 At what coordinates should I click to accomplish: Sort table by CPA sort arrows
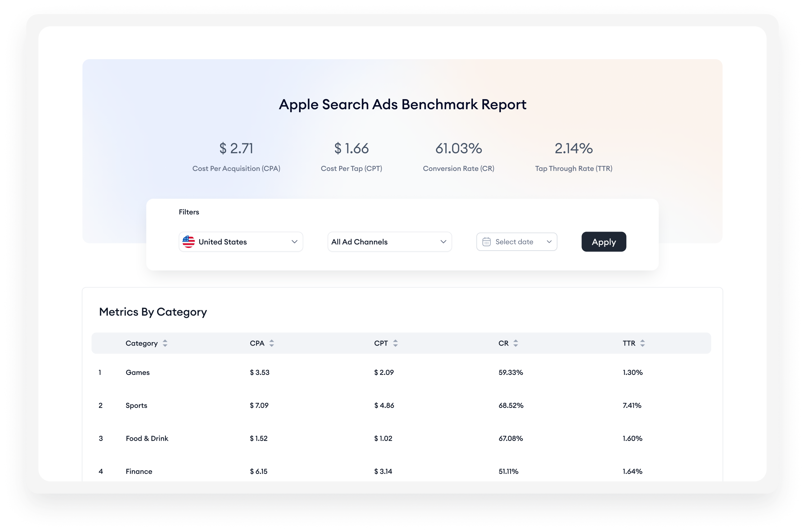tap(271, 343)
